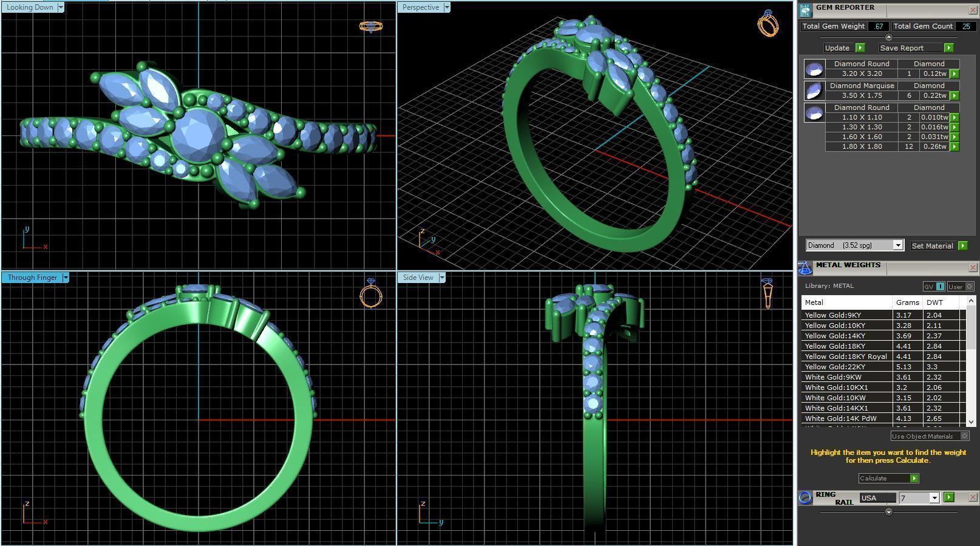Click the Through Finger viewport ring orientation icon

pyautogui.click(x=371, y=293)
